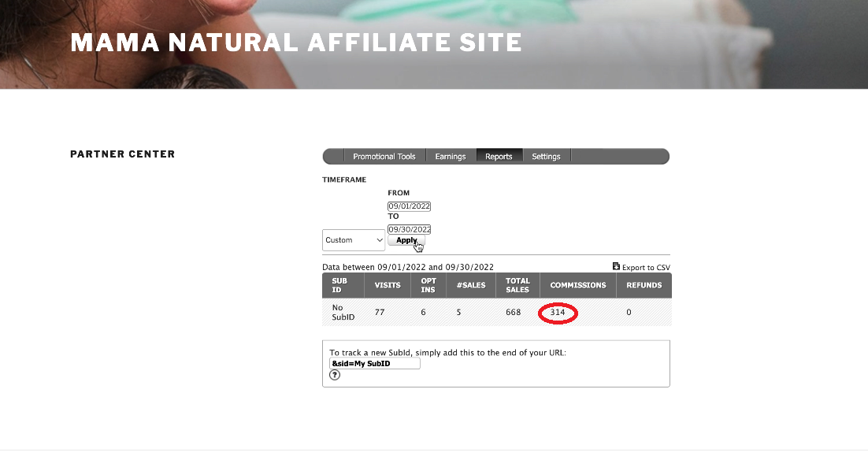Click the FROM date field

[409, 206]
